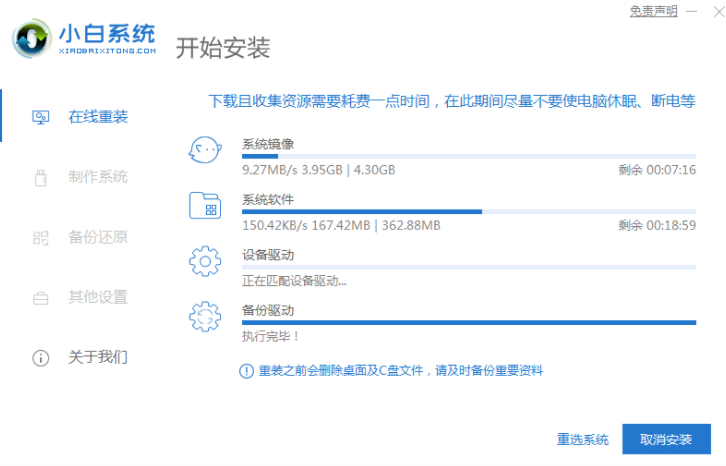This screenshot has height=466, width=726.
Task: Click the 重选系统 link
Action: coord(583,439)
